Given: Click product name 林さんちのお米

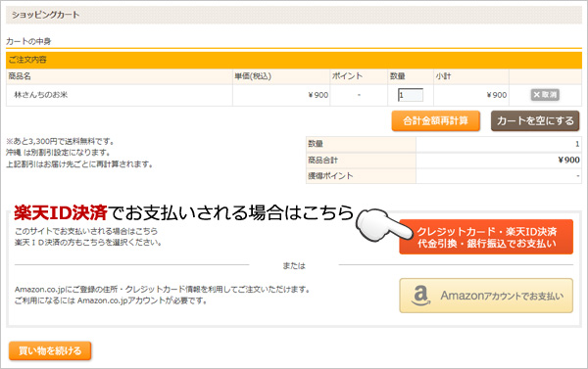Looking at the screenshot, I should pyautogui.click(x=41, y=95).
